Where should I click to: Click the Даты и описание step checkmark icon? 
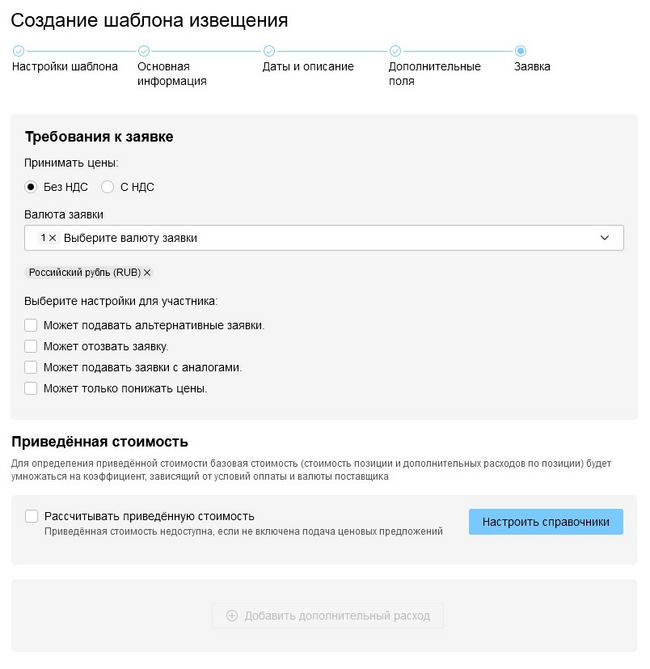[x=269, y=51]
